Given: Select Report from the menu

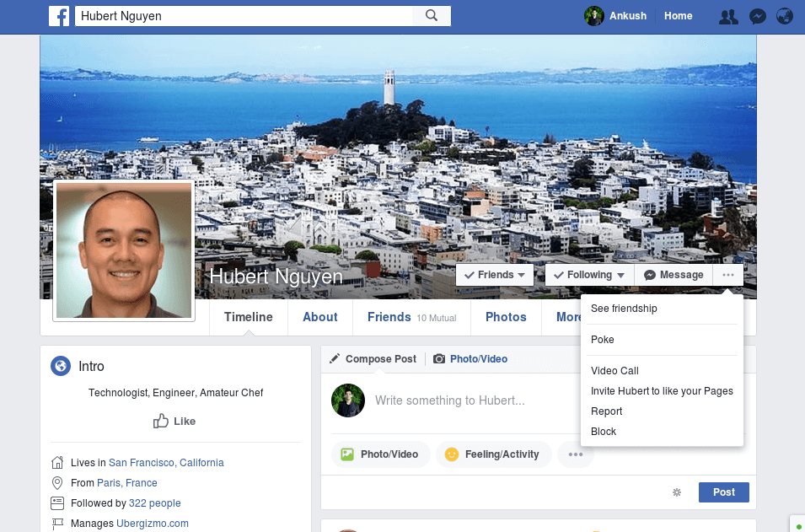Looking at the screenshot, I should click(662, 411).
